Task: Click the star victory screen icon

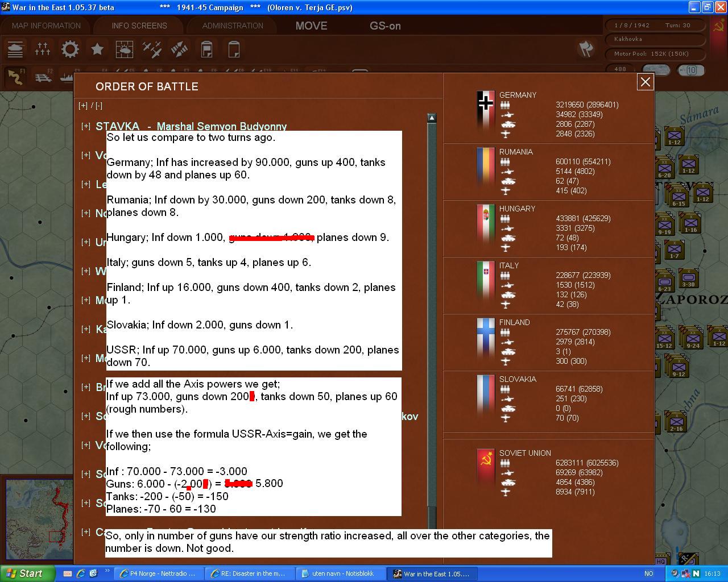Action: pyautogui.click(x=97, y=49)
